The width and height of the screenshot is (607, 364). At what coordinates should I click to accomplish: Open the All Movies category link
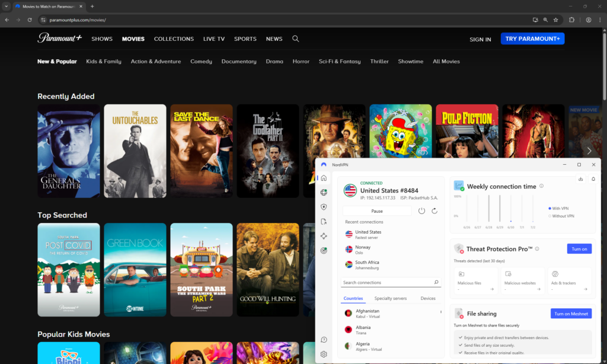click(446, 61)
